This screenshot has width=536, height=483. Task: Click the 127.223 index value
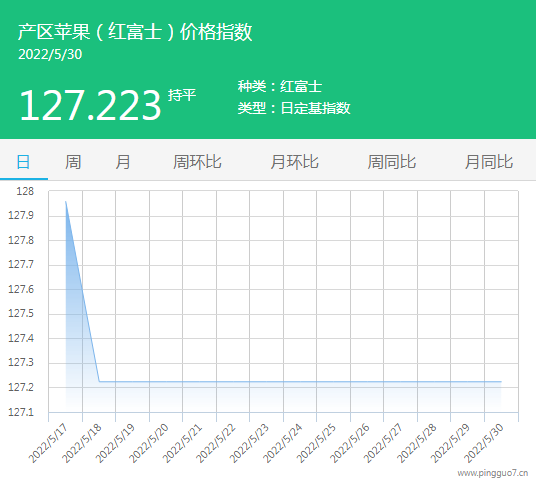(x=90, y=105)
